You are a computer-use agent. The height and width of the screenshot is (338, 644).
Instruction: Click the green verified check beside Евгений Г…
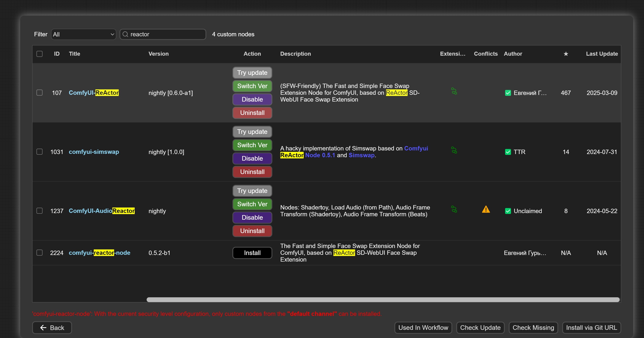click(x=508, y=93)
